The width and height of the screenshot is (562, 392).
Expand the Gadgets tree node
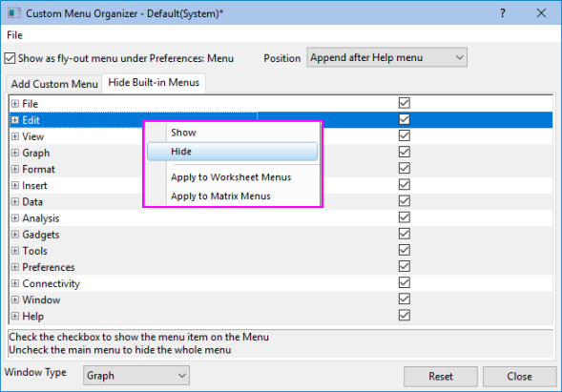(14, 235)
